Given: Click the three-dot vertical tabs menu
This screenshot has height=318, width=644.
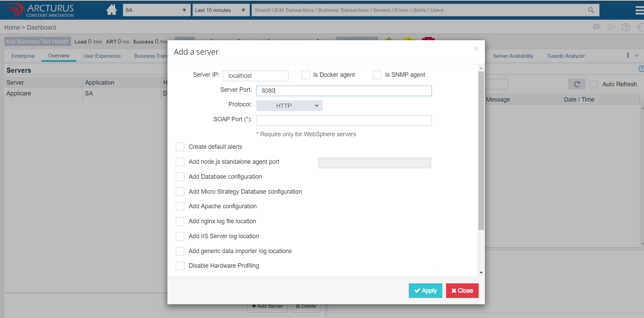Looking at the screenshot, I should pyautogui.click(x=628, y=56).
